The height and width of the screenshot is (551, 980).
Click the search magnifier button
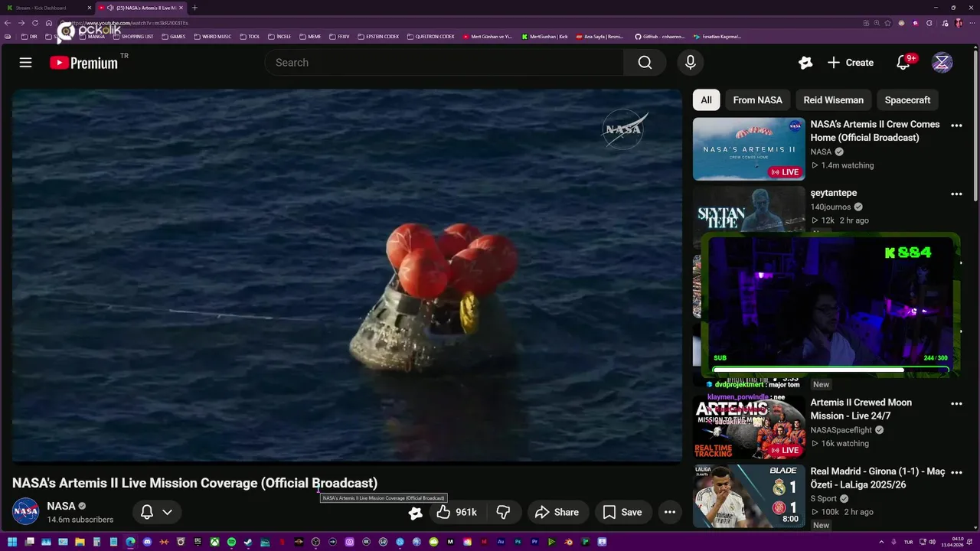pos(645,63)
